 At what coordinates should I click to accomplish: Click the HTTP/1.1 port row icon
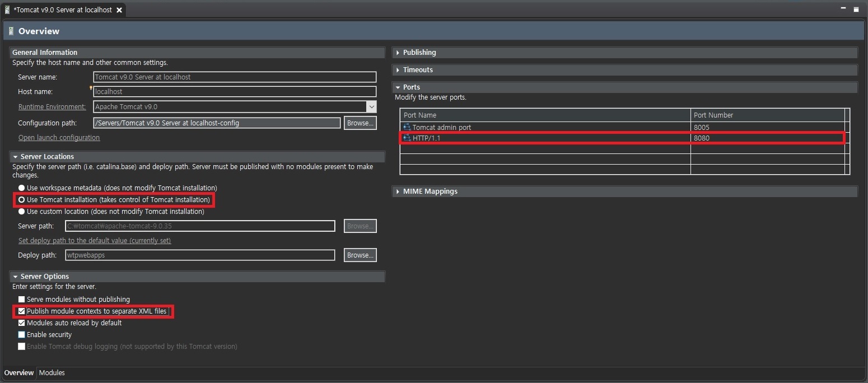pyautogui.click(x=407, y=138)
